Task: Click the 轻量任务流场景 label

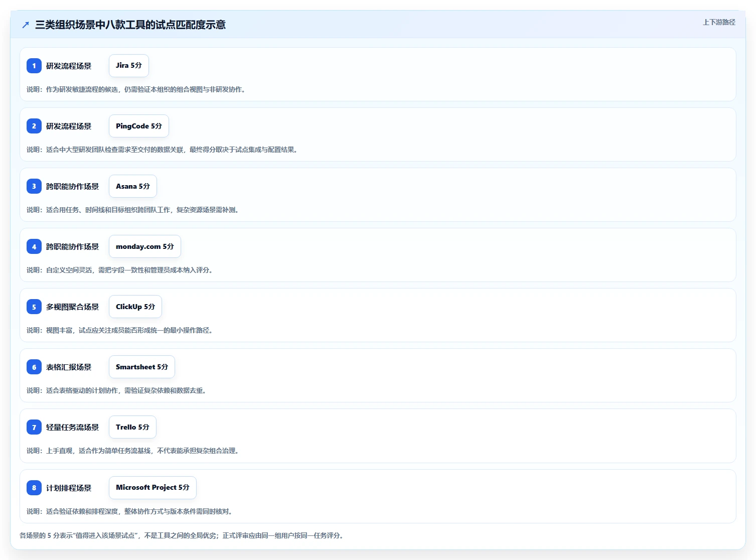Action: pyautogui.click(x=73, y=427)
